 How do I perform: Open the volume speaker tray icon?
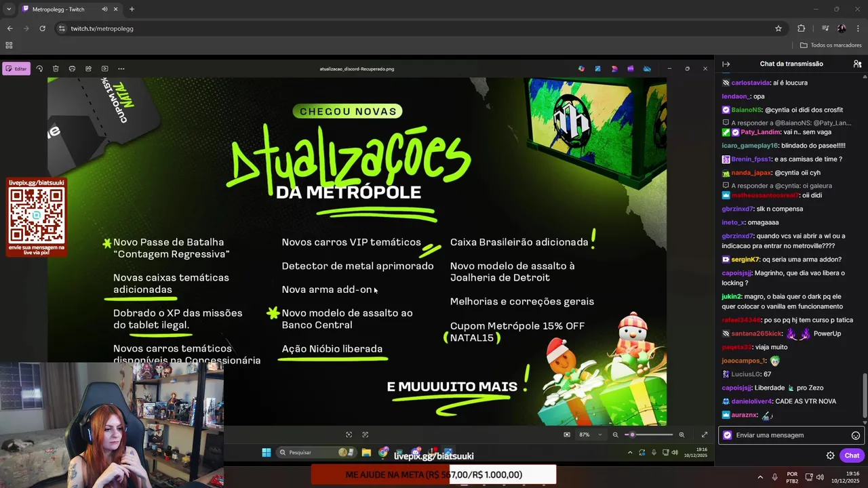tap(820, 477)
